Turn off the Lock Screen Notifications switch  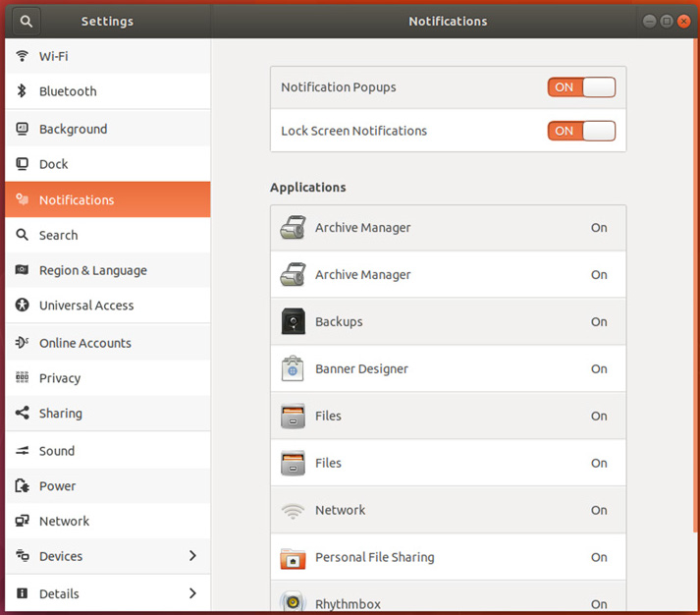[581, 131]
